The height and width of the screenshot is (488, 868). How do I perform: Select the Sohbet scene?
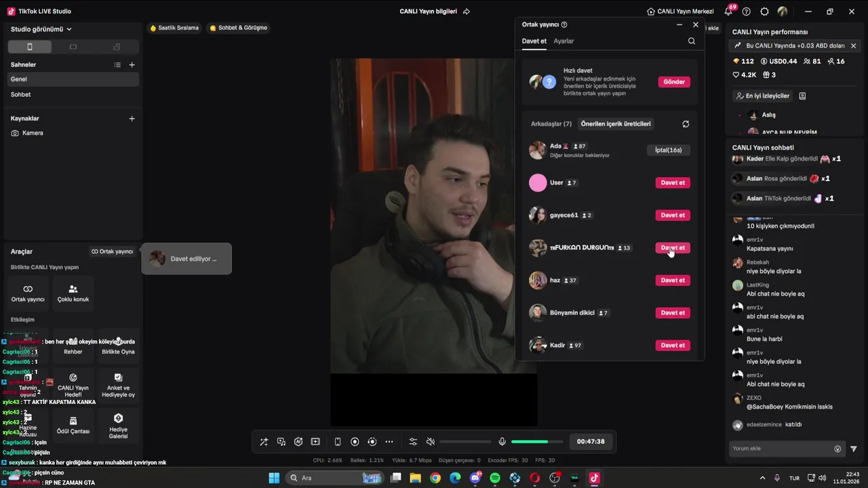(73, 95)
